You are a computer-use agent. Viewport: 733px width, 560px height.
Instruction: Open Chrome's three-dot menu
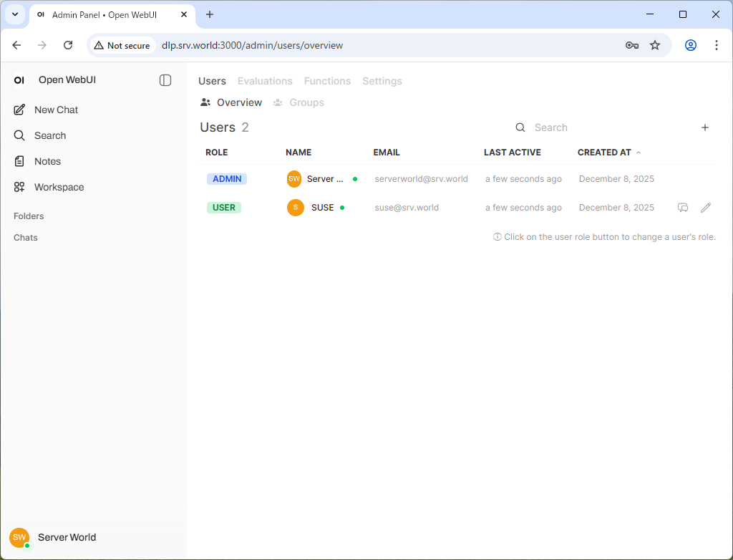click(717, 44)
